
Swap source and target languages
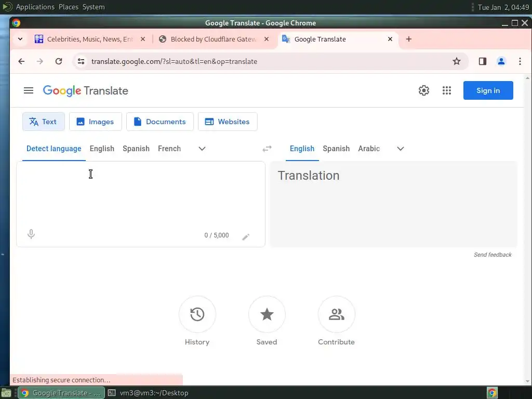tap(267, 149)
